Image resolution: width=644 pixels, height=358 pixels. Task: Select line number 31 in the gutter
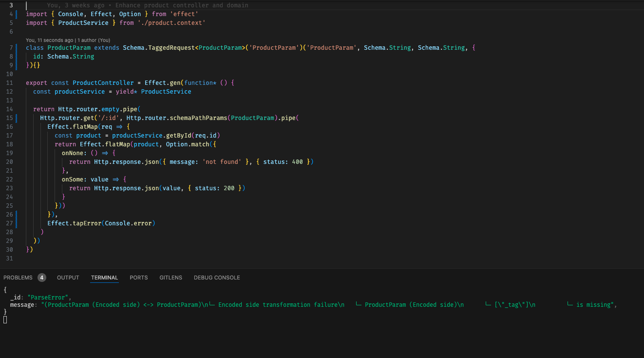[x=10, y=259]
